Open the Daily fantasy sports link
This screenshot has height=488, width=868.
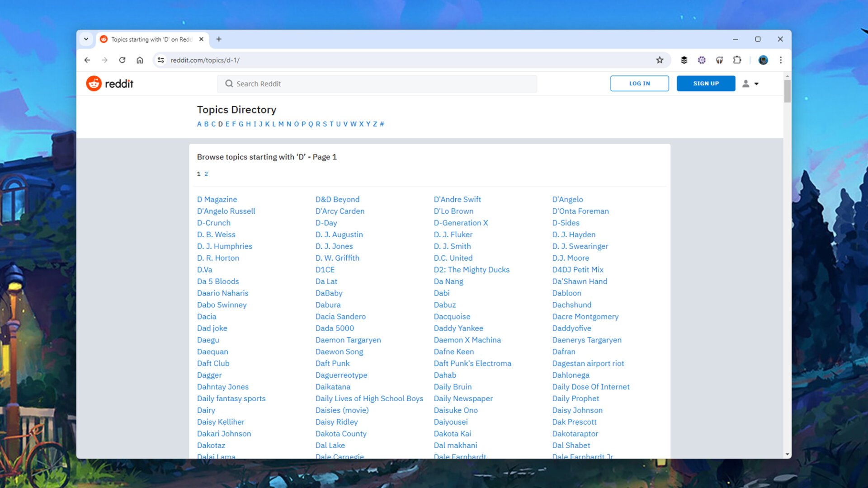pos(231,398)
